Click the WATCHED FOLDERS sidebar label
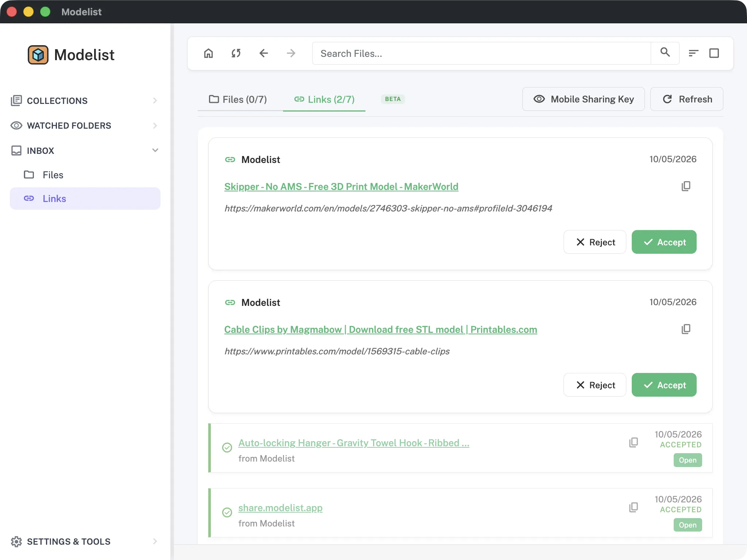747x560 pixels. tap(69, 125)
